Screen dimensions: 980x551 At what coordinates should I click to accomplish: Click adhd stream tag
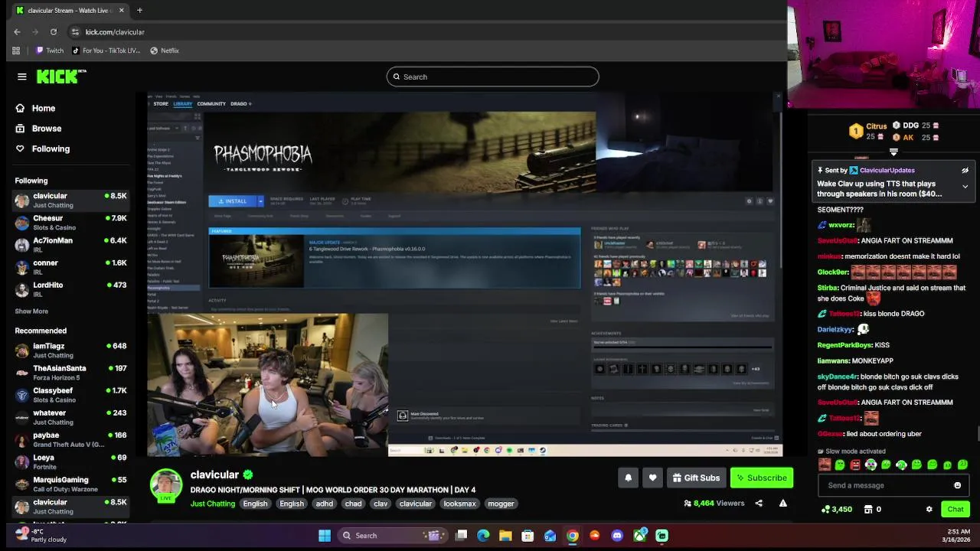(325, 504)
